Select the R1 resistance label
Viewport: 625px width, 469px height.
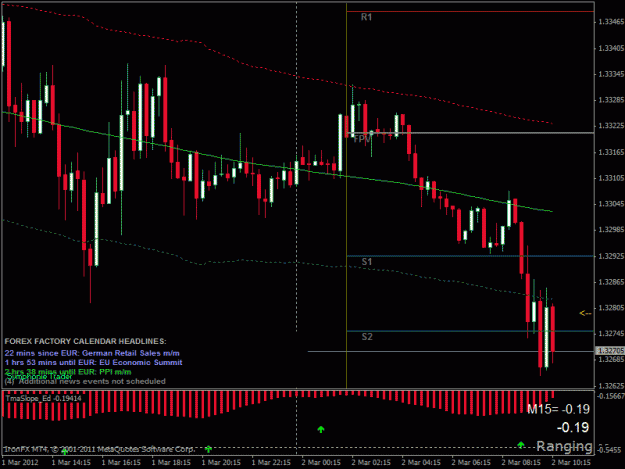pyautogui.click(x=366, y=17)
